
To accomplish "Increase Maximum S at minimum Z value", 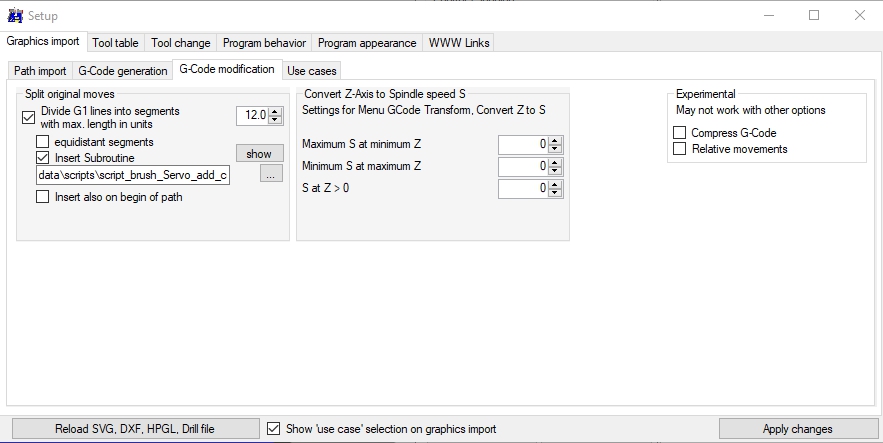I will tap(556, 140).
